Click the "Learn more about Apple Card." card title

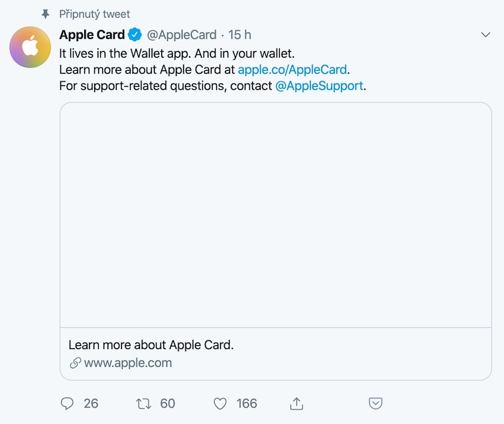pyautogui.click(x=151, y=345)
